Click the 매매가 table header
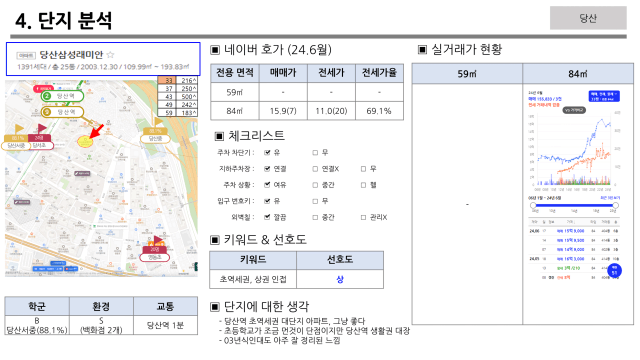The width and height of the screenshot is (640, 360). point(283,73)
